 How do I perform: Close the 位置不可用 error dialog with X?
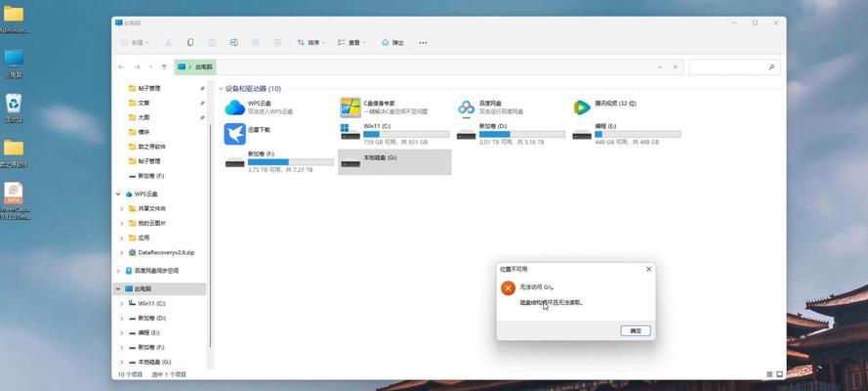(648, 269)
